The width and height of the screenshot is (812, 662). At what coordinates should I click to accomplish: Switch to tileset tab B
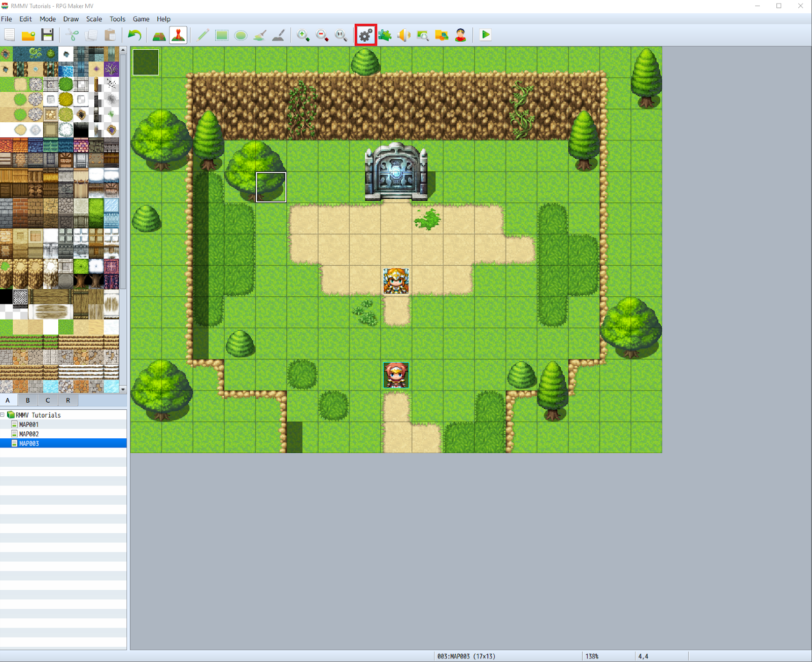pos(28,400)
